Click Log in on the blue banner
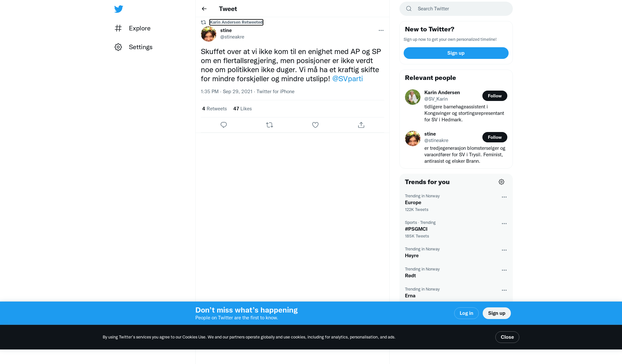This screenshot has width=622, height=364. 466,313
